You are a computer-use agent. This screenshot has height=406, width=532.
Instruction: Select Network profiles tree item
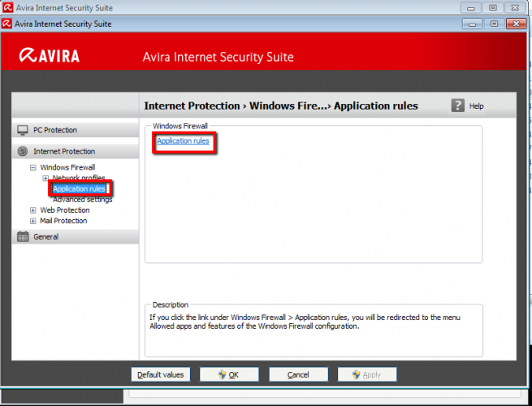coord(79,178)
